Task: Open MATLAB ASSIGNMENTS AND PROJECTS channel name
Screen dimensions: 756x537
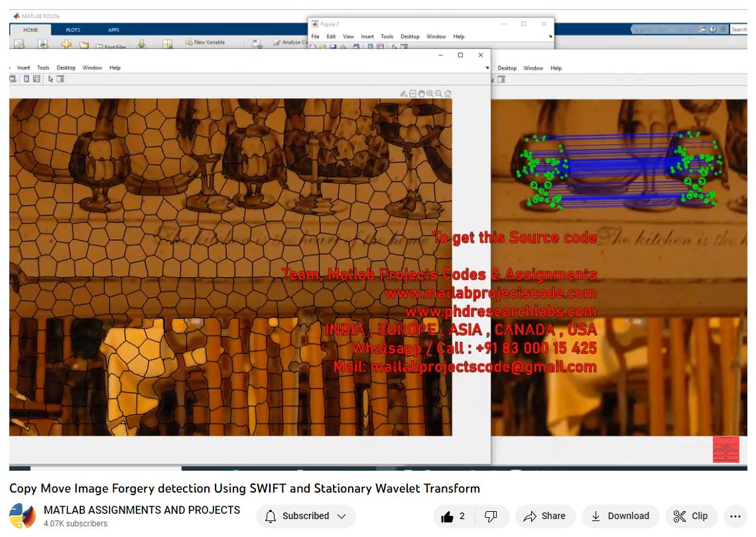Action: (x=141, y=510)
